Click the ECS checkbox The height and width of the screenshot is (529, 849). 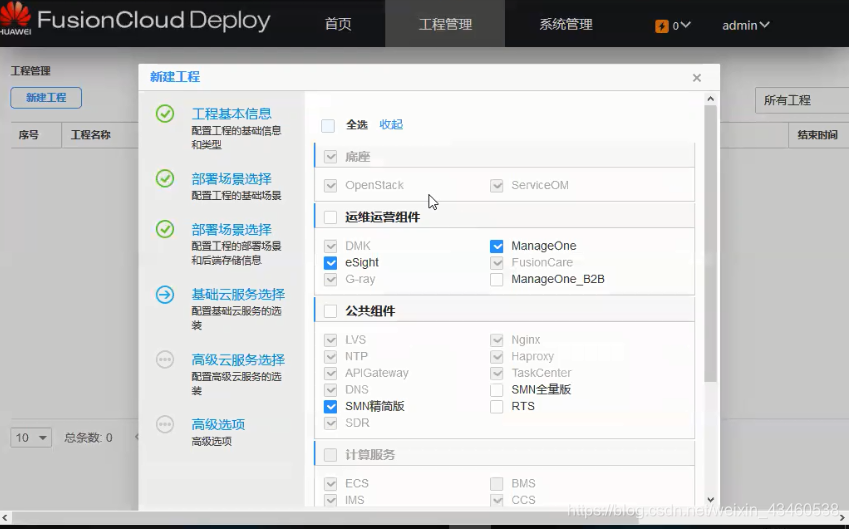[x=330, y=484]
